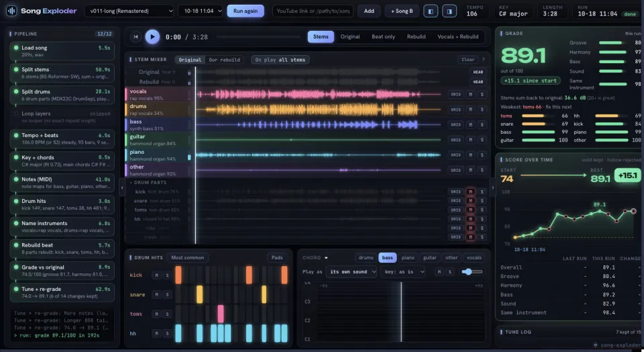Open the v011-long (Remastered) song dropdown
Image resolution: width=644 pixels, height=352 pixels.
[x=129, y=11]
